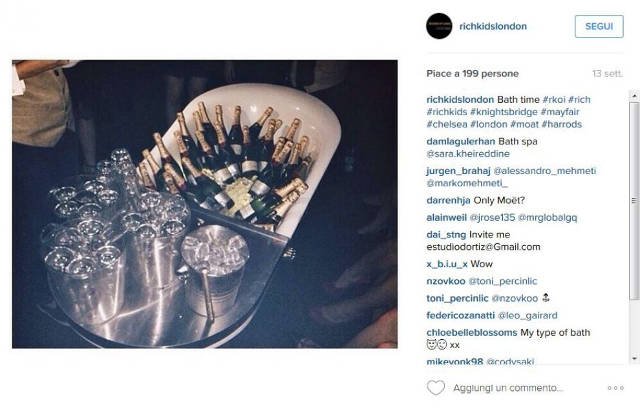Click the scrollbar up arrow
This screenshot has height=409, width=640.
click(634, 96)
